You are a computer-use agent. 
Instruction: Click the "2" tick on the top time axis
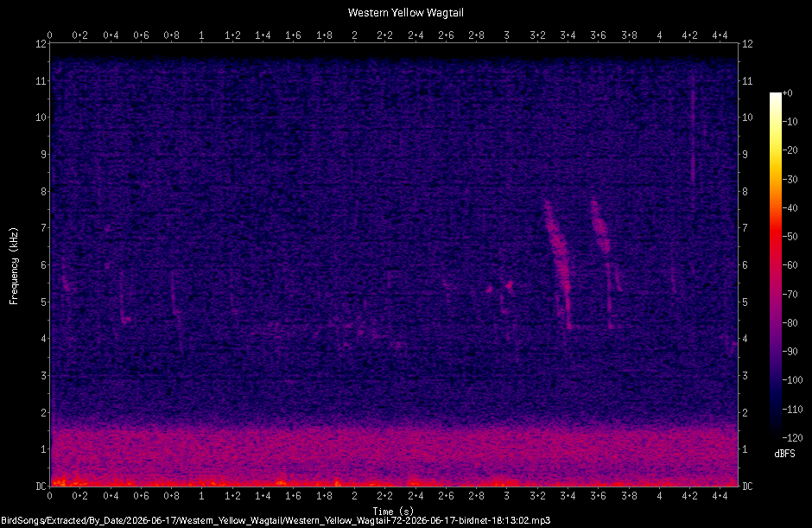pyautogui.click(x=354, y=35)
